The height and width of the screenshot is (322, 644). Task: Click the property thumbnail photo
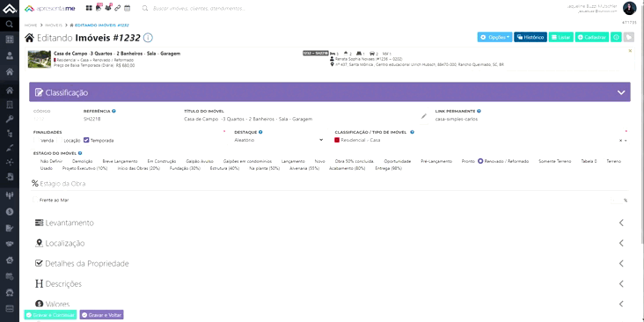point(40,59)
